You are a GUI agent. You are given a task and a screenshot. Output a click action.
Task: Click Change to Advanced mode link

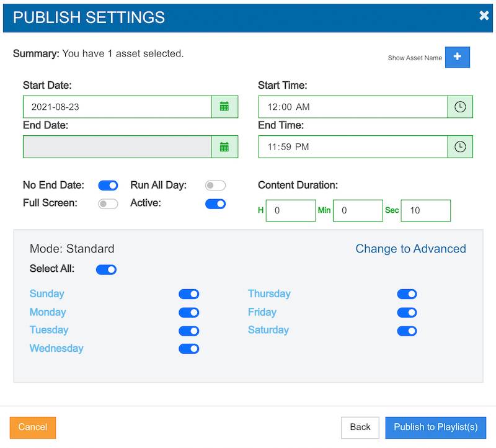click(410, 249)
